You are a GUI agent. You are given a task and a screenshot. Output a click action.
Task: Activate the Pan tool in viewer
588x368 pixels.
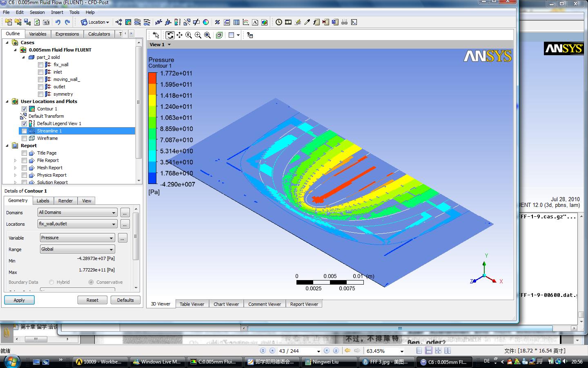(x=179, y=35)
